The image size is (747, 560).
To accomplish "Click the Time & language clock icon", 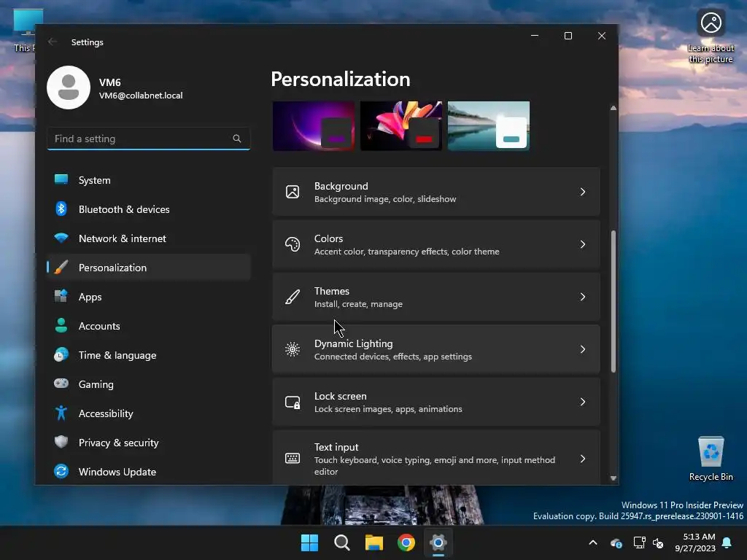I will coord(61,355).
